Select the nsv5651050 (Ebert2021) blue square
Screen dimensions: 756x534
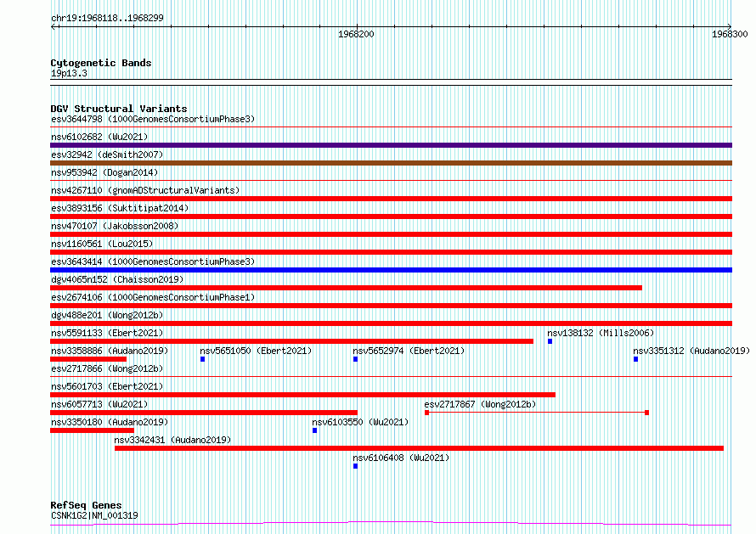coord(202,359)
